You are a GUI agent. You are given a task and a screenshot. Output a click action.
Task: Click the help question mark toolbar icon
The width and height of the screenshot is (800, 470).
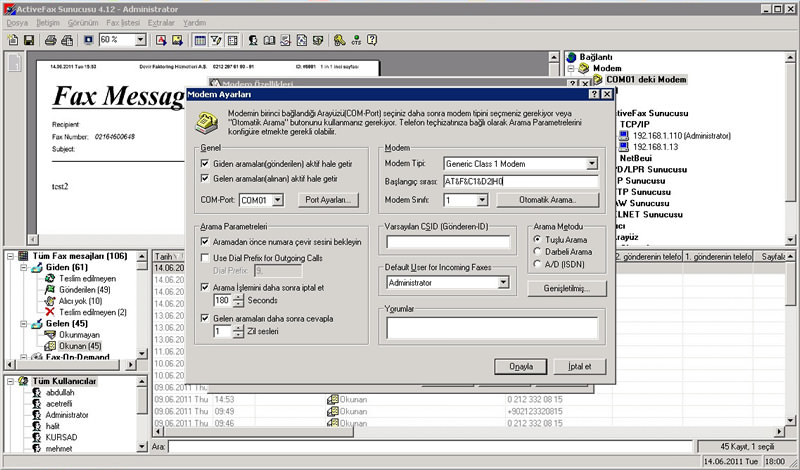pos(372,40)
